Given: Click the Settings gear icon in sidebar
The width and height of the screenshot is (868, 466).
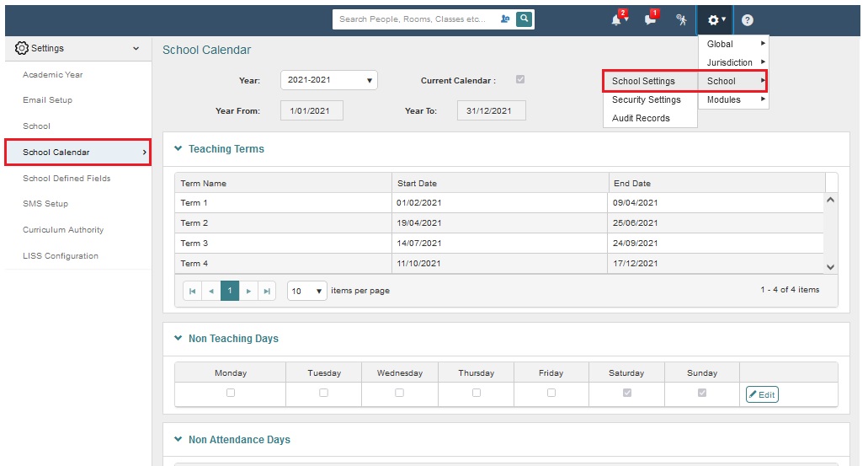Looking at the screenshot, I should tap(21, 48).
